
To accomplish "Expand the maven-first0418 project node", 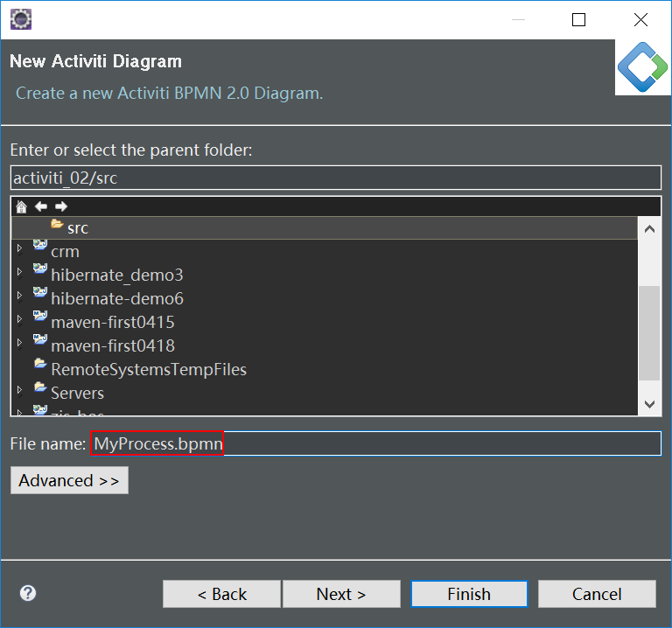I will coord(19,343).
